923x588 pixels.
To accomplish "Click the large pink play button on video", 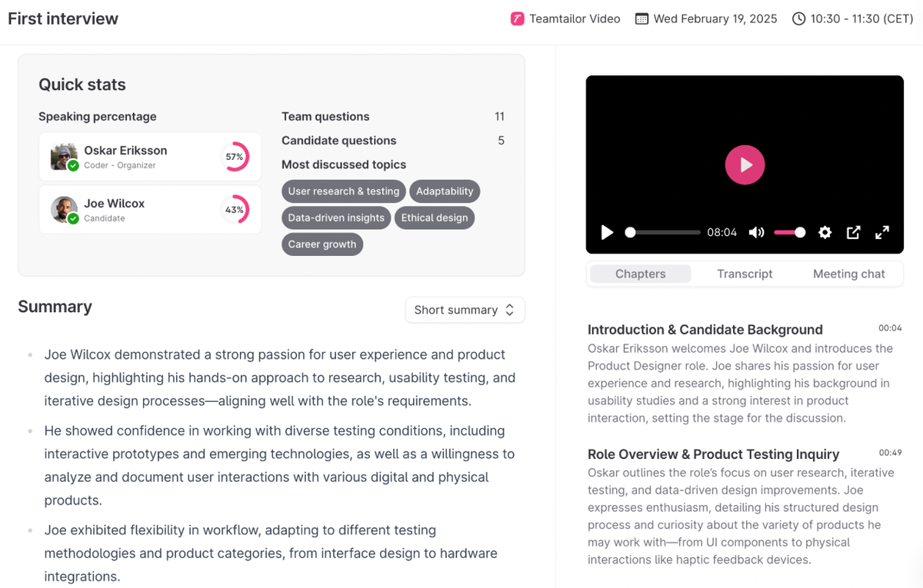I will (745, 164).
